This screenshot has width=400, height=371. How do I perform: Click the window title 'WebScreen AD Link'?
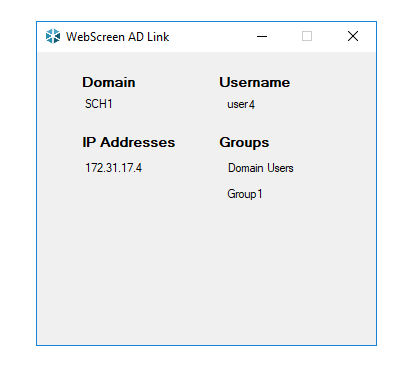pyautogui.click(x=118, y=37)
